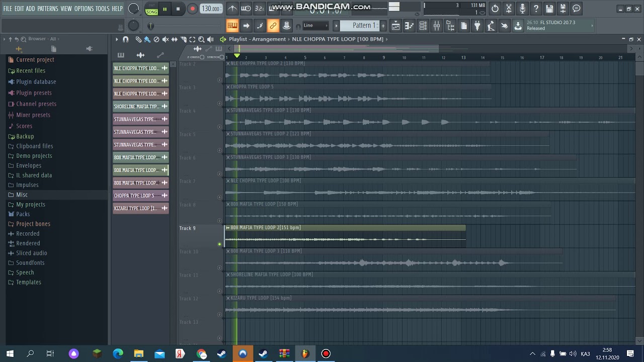Image resolution: width=644 pixels, height=362 pixels.
Task: Open File Explorer from the Windows taskbar
Action: [138, 353]
